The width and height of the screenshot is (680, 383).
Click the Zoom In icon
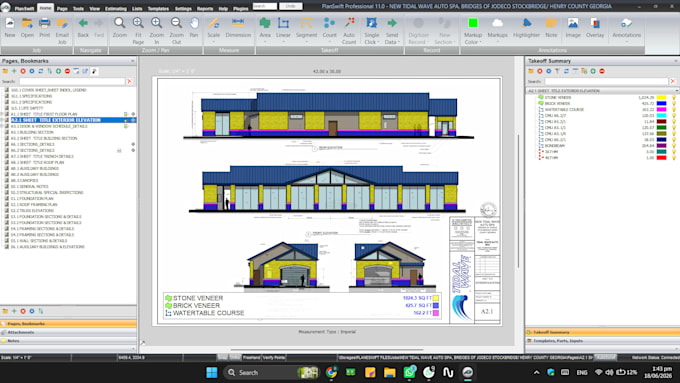pos(157,31)
